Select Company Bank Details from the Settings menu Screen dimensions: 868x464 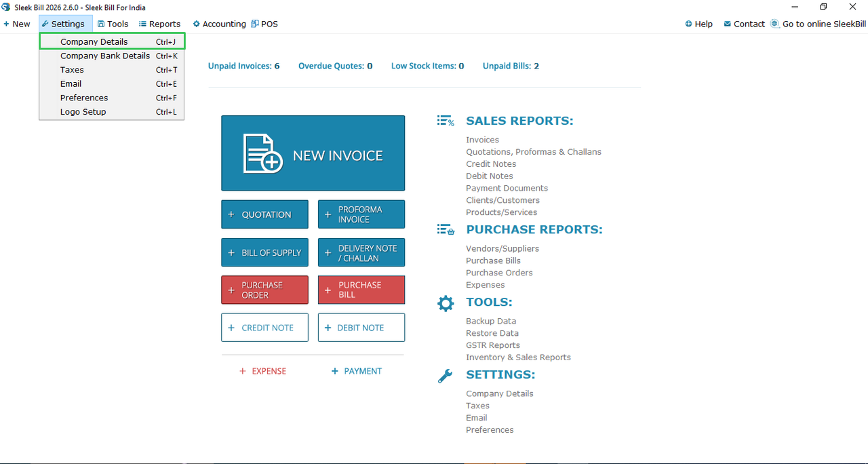(x=112, y=56)
